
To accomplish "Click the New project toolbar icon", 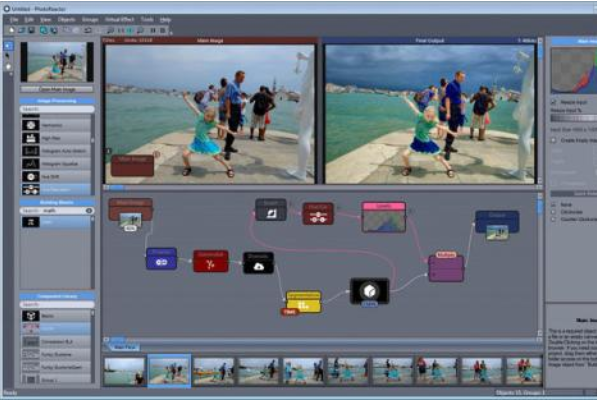I will pyautogui.click(x=11, y=30).
